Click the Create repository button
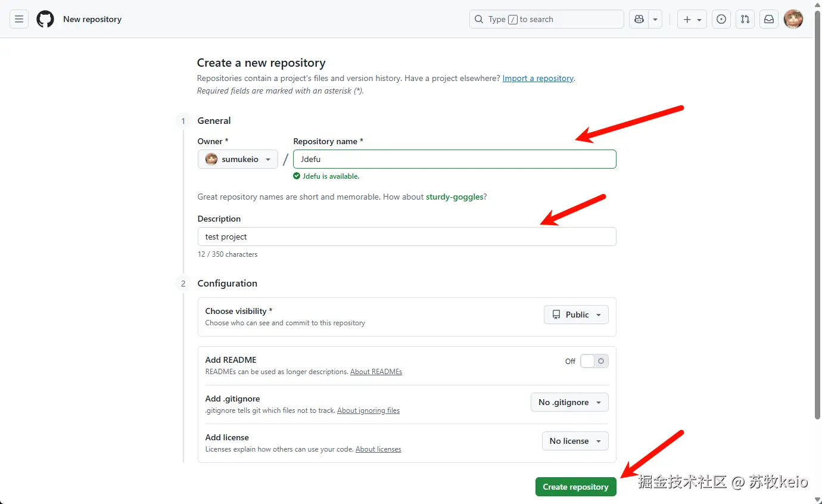The width and height of the screenshot is (822, 504). coord(575,487)
